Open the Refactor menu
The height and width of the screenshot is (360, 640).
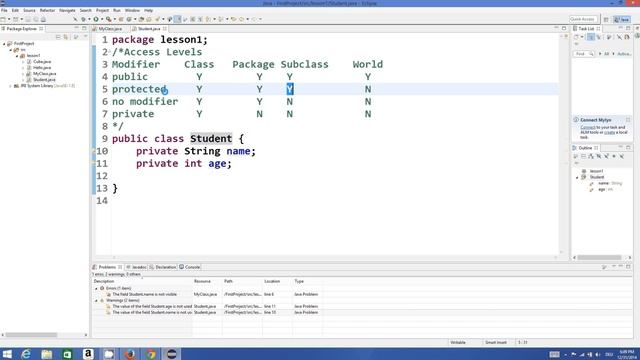pyautogui.click(x=47, y=10)
